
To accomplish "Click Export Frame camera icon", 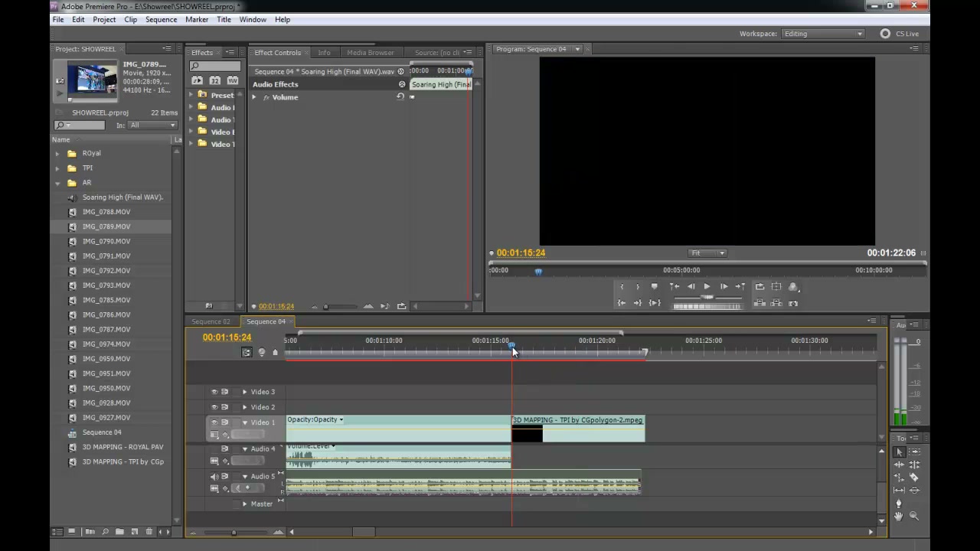I will pos(793,303).
